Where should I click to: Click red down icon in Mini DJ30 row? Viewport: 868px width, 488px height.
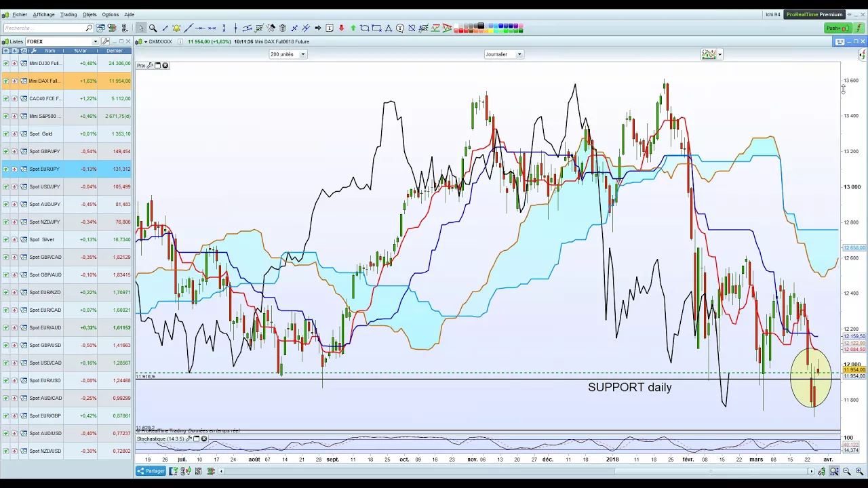[x=14, y=63]
